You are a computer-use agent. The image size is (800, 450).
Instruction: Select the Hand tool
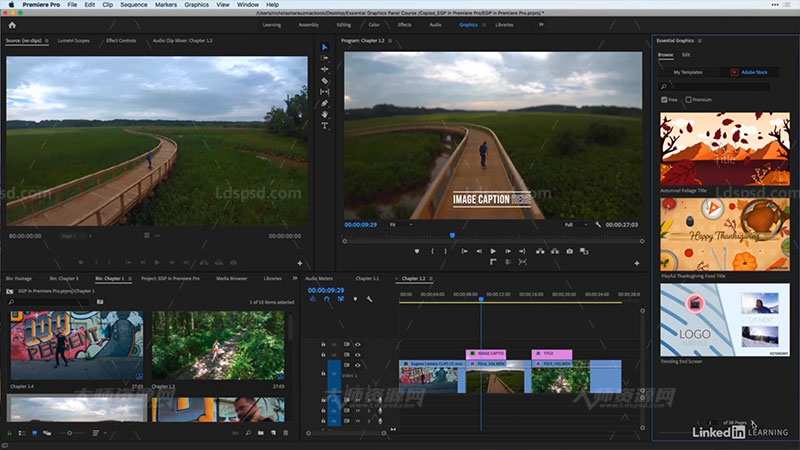[x=324, y=114]
